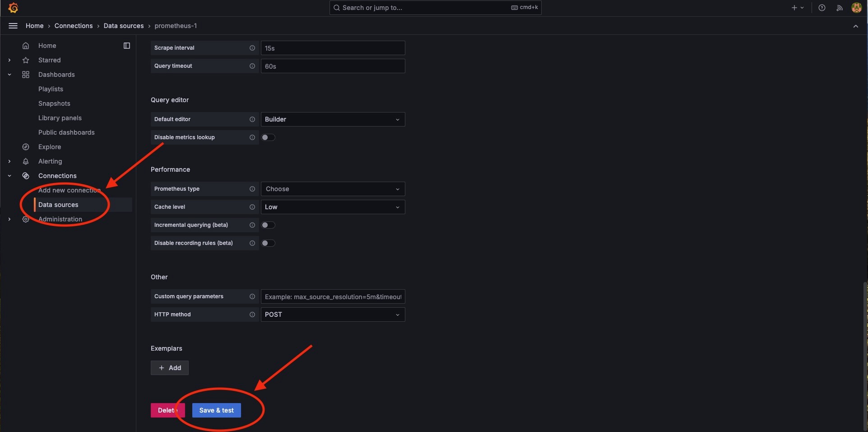Show info tooltip for Cache level
Screen dimensions: 868x432
[x=252, y=207]
